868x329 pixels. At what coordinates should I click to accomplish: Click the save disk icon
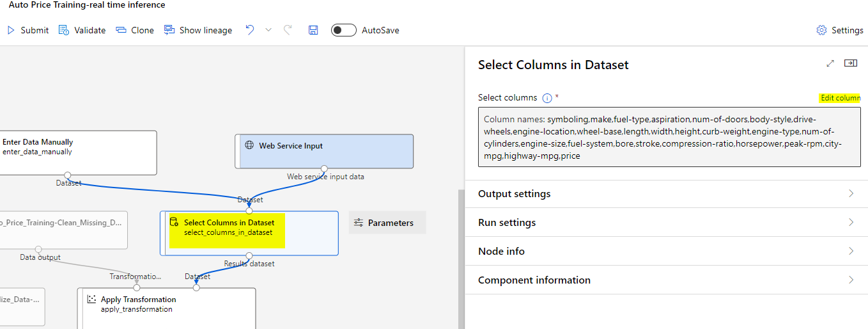pos(313,30)
